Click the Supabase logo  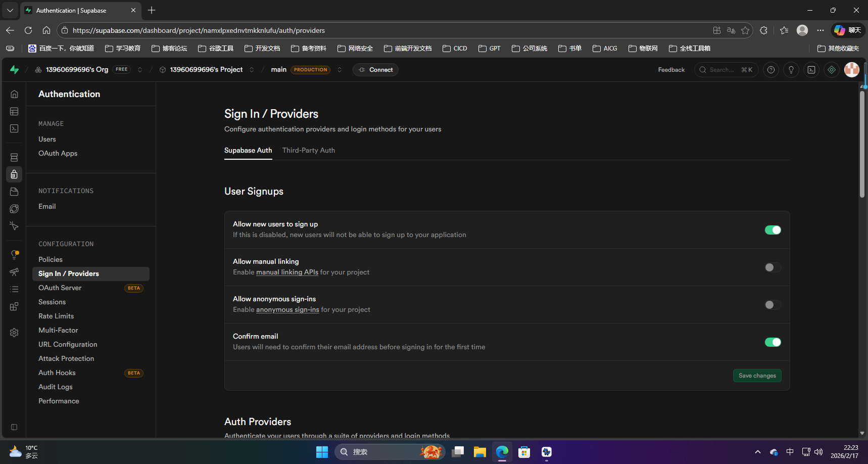click(x=14, y=70)
